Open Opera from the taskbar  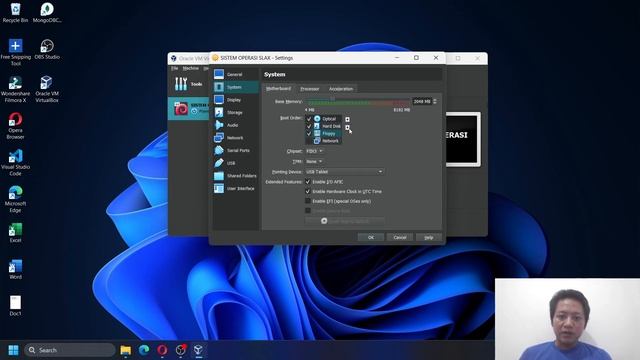(x=162, y=350)
